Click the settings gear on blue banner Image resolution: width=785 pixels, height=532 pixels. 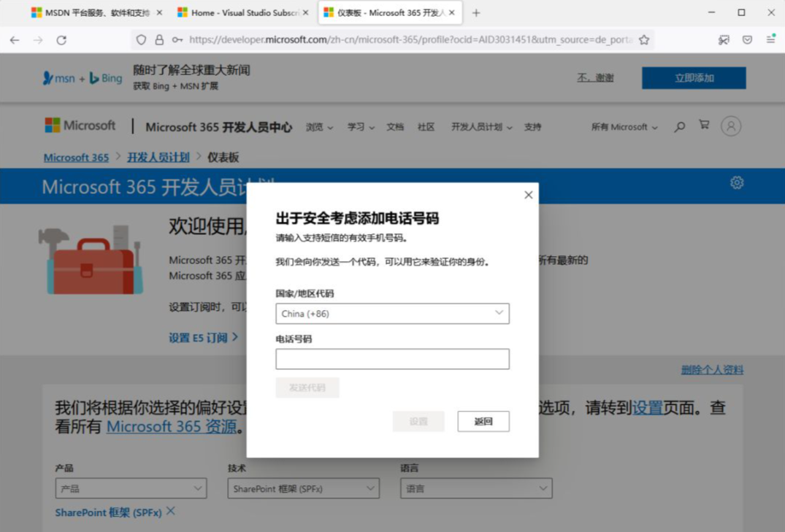736,182
